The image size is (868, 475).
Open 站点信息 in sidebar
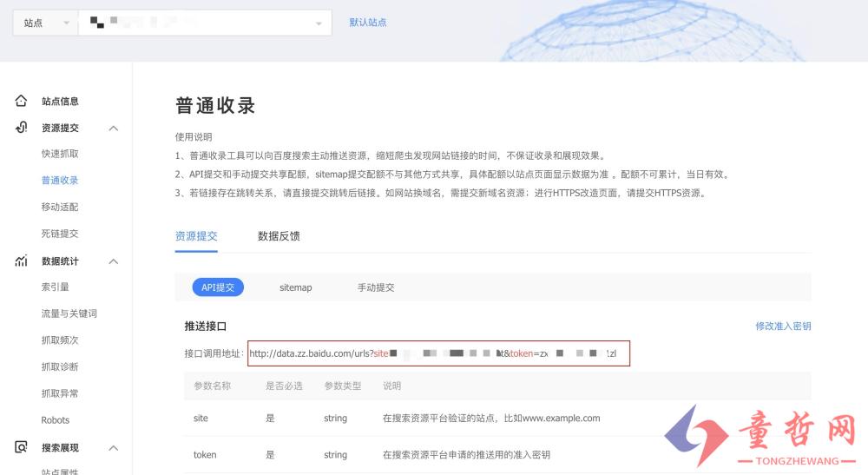click(60, 102)
